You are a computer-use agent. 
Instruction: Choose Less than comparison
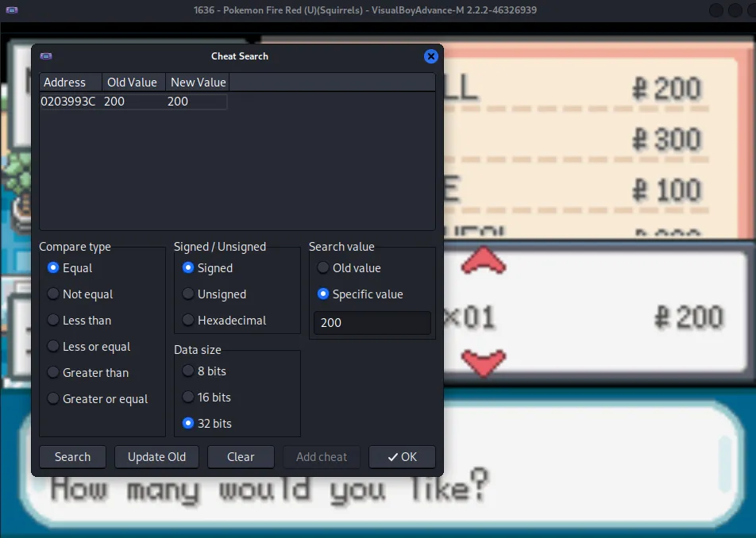tap(53, 321)
